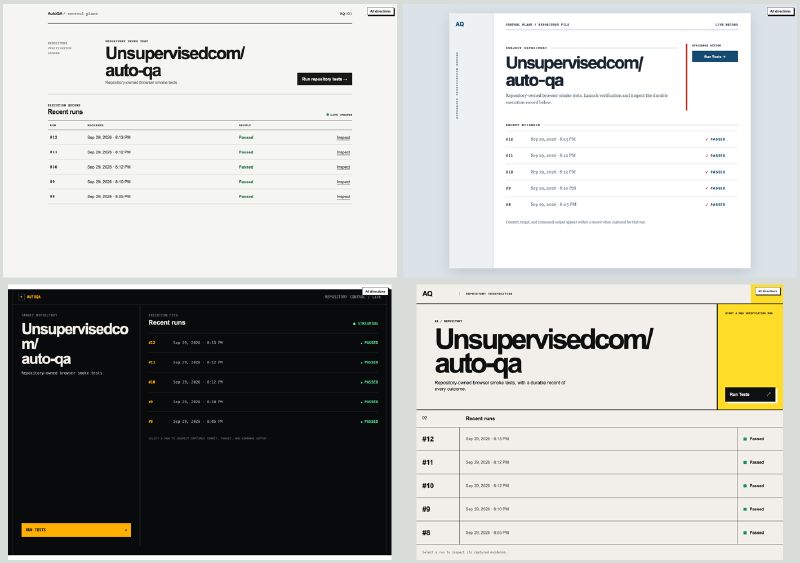Click checkmark PASSED of #12 in white-card design
Image resolution: width=800 pixels, height=563 pixels.
point(715,139)
